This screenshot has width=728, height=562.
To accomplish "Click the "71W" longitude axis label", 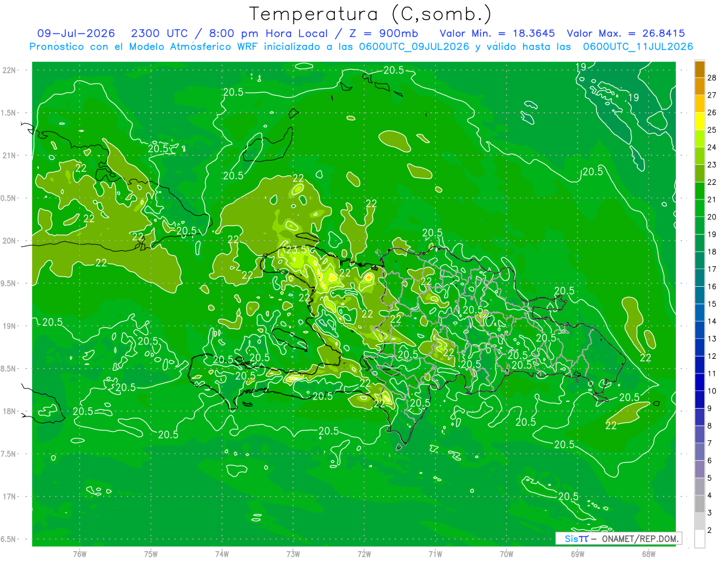I will 435,554.
